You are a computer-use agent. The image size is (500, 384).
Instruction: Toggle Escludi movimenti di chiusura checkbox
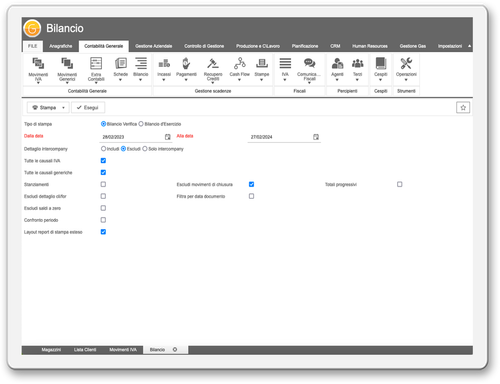(251, 184)
